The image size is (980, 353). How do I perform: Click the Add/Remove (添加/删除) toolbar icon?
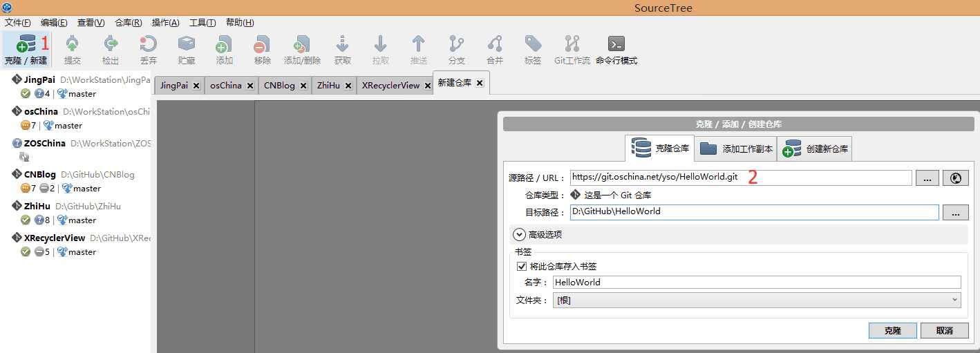pyautogui.click(x=302, y=44)
